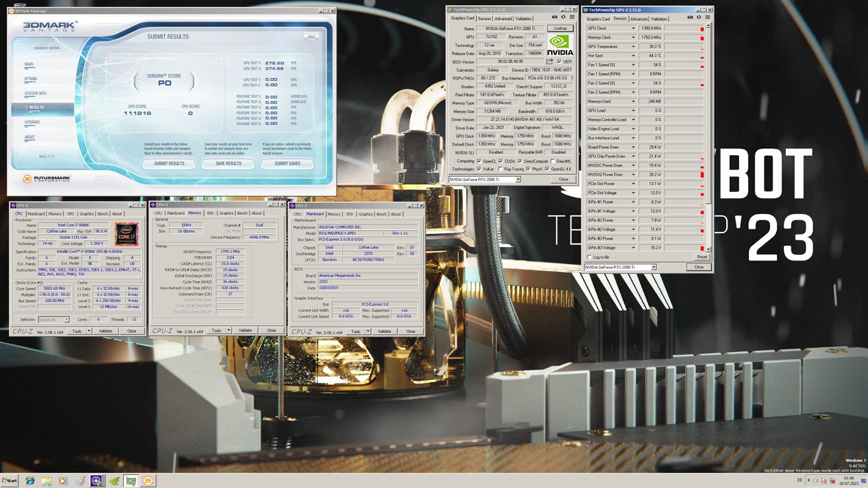
Task: Enable Log to file checkbox
Action: tap(589, 257)
